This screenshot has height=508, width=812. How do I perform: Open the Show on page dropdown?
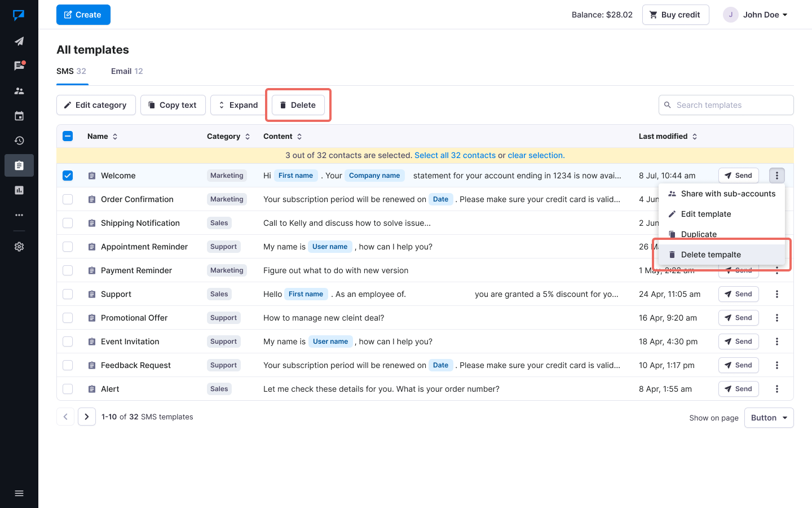click(769, 418)
